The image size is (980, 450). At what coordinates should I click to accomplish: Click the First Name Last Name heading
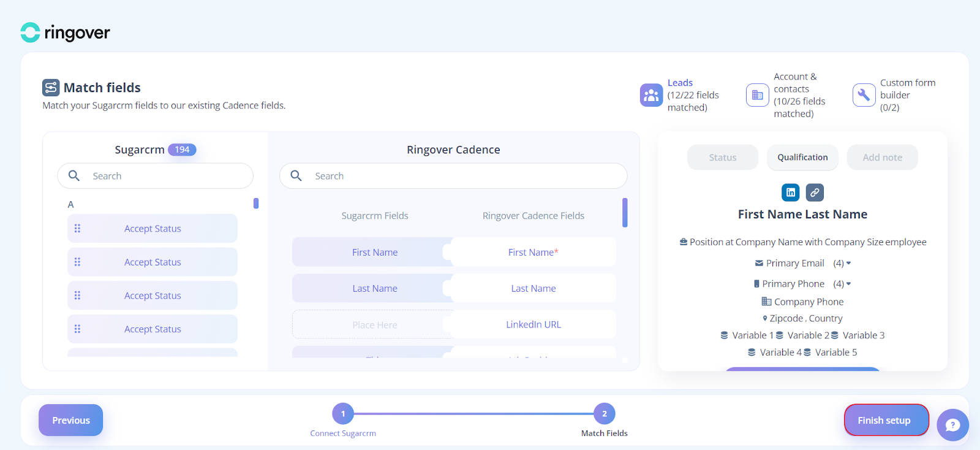802,214
